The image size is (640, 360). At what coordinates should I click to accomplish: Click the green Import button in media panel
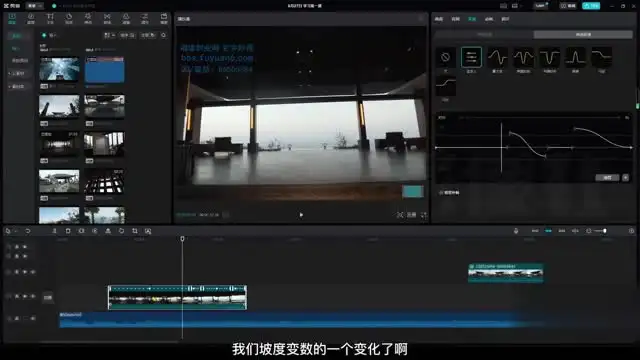[49, 36]
